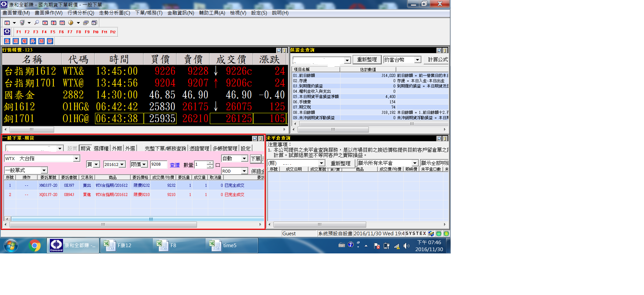Click the F5 shortcut button

point(53,32)
